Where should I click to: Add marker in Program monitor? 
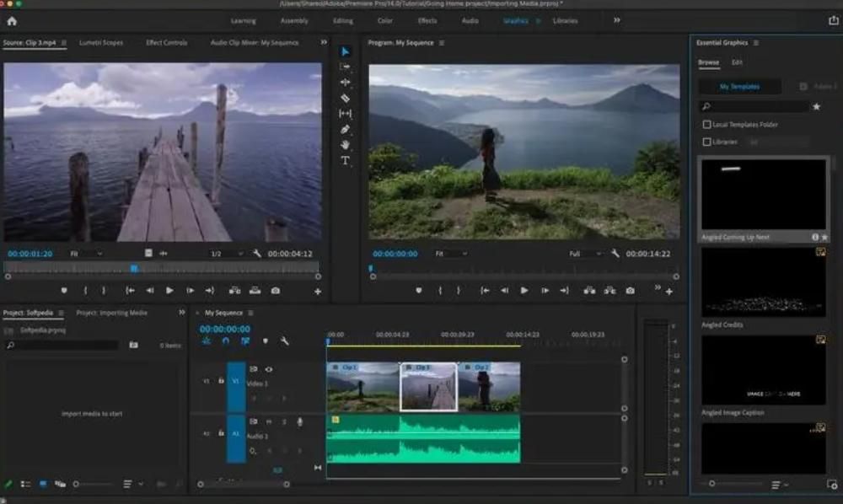coord(418,291)
